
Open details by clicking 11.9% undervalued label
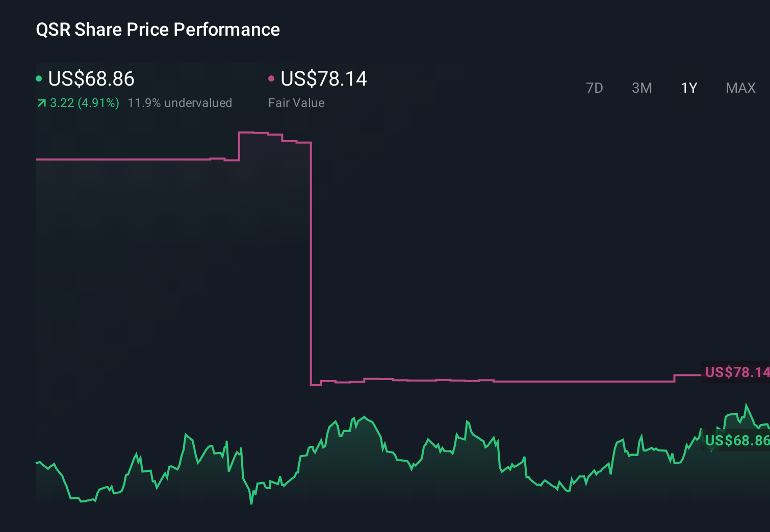click(x=181, y=103)
